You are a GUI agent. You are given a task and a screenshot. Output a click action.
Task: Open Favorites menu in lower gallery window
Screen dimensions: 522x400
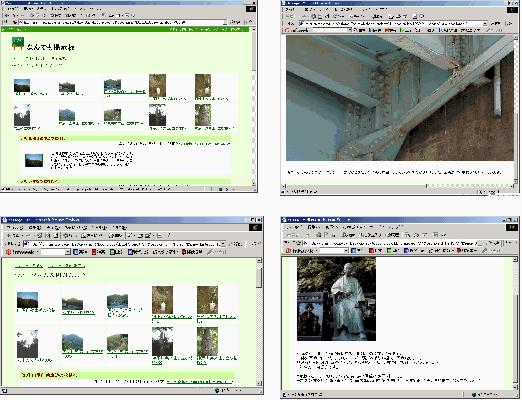(75, 227)
